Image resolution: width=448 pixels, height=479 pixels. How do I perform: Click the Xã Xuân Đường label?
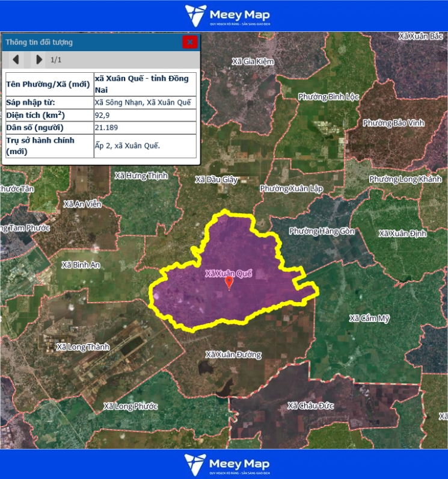[x=233, y=354]
